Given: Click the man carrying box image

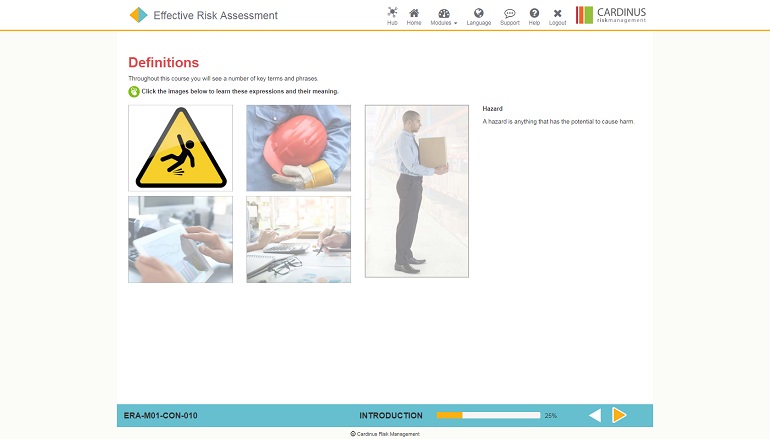Looking at the screenshot, I should pyautogui.click(x=417, y=191).
